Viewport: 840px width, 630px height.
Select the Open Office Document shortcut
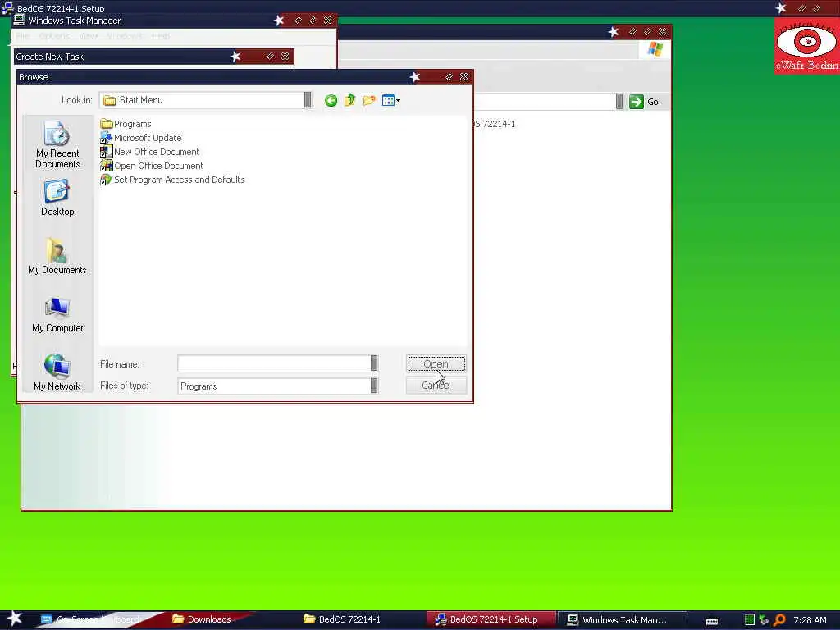pos(152,166)
